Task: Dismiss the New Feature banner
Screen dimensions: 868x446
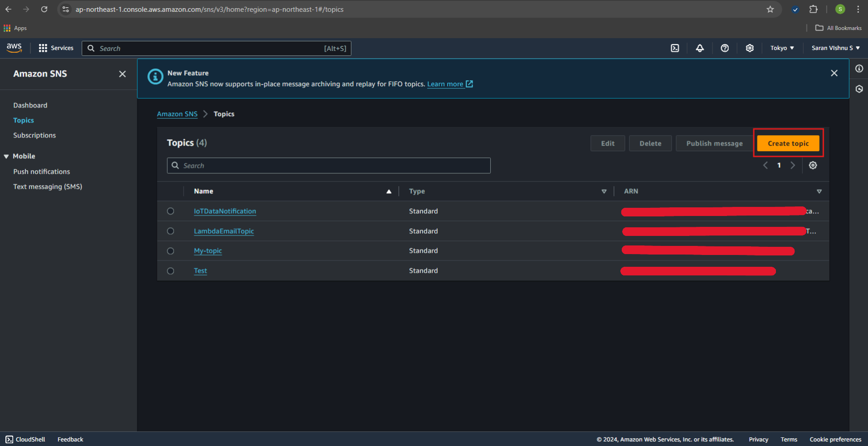Action: (834, 73)
